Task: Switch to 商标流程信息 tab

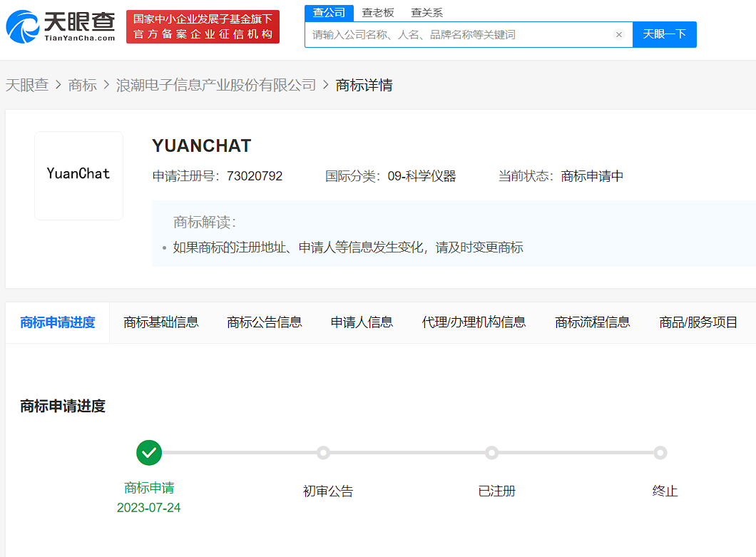Action: [592, 322]
